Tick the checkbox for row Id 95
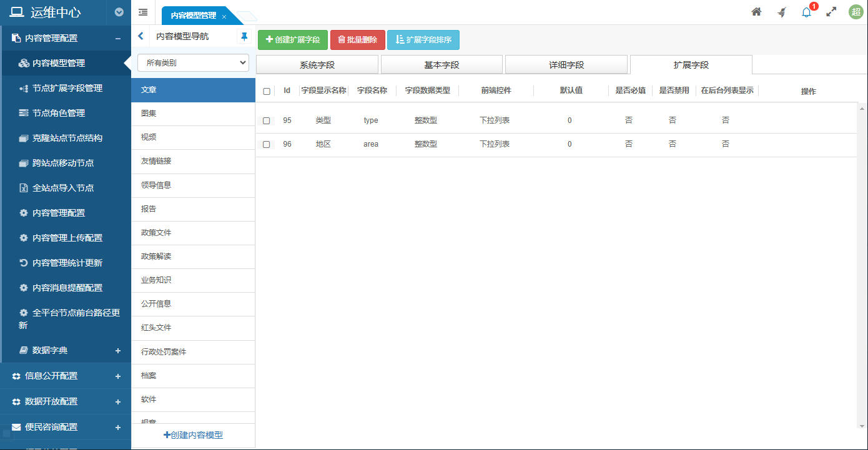This screenshot has height=450, width=868. tap(267, 120)
